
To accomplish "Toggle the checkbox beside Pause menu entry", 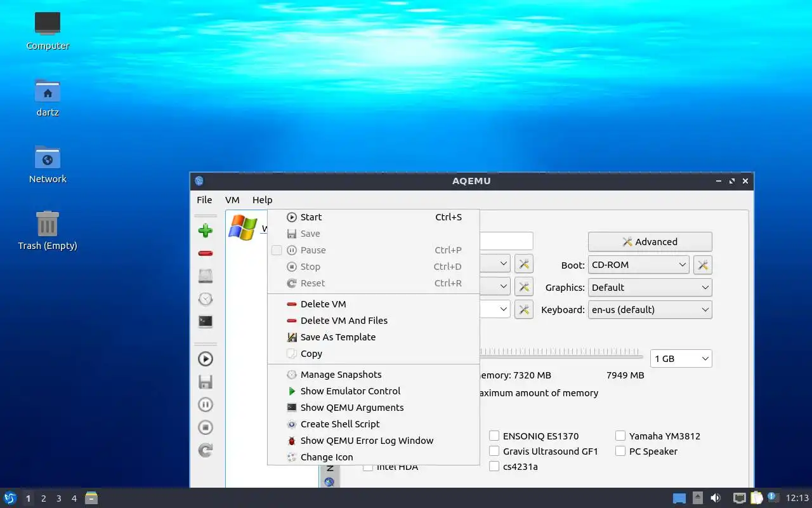I will pos(277,250).
